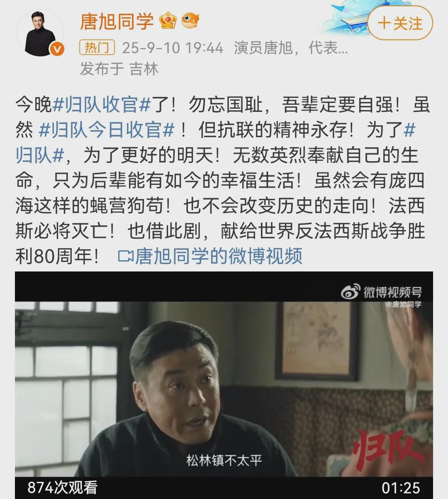This screenshot has height=499, width=448.
Task: Tap the orange fish badge icon
Action: pyautogui.click(x=191, y=20)
